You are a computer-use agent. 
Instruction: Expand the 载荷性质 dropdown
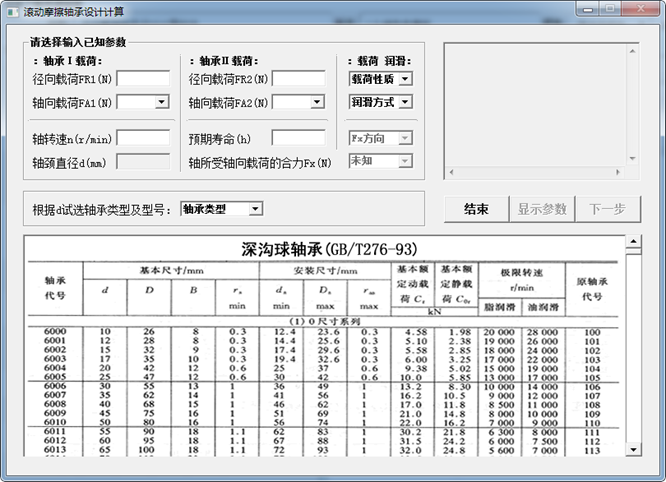click(x=405, y=79)
